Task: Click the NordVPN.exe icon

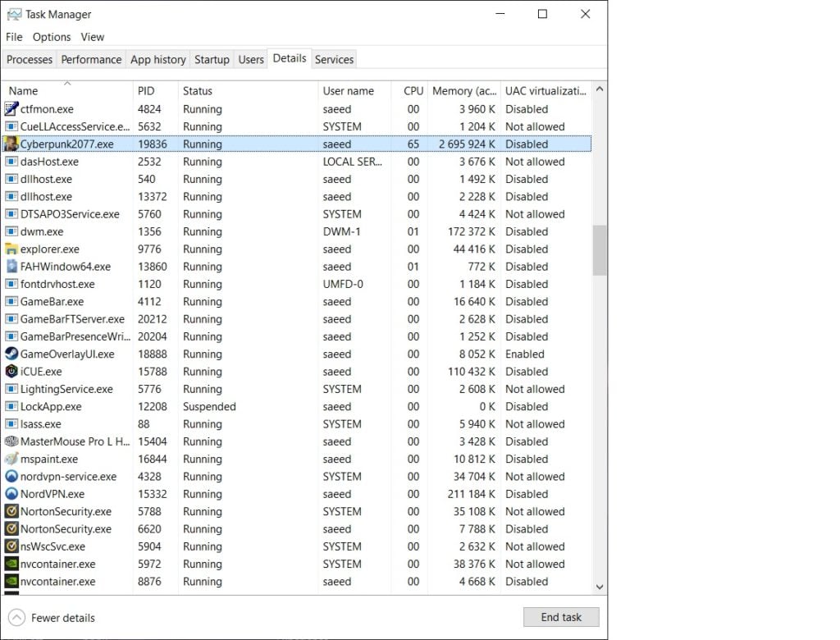Action: coord(11,494)
